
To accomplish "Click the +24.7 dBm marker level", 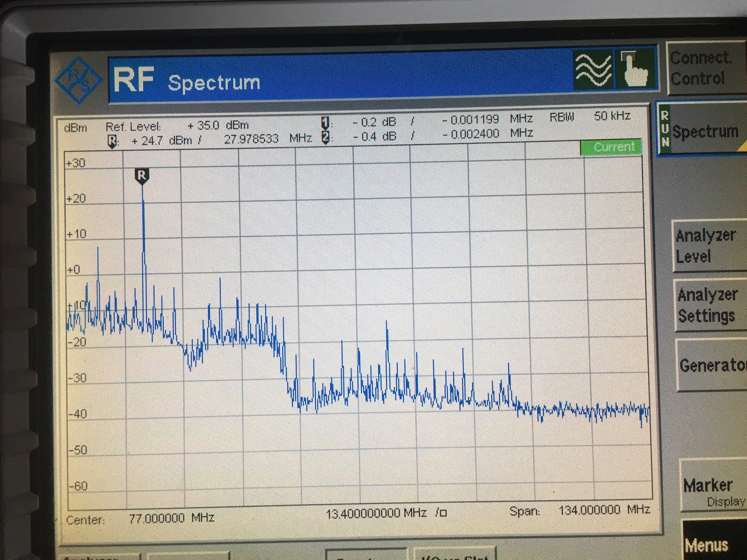I will [162, 141].
